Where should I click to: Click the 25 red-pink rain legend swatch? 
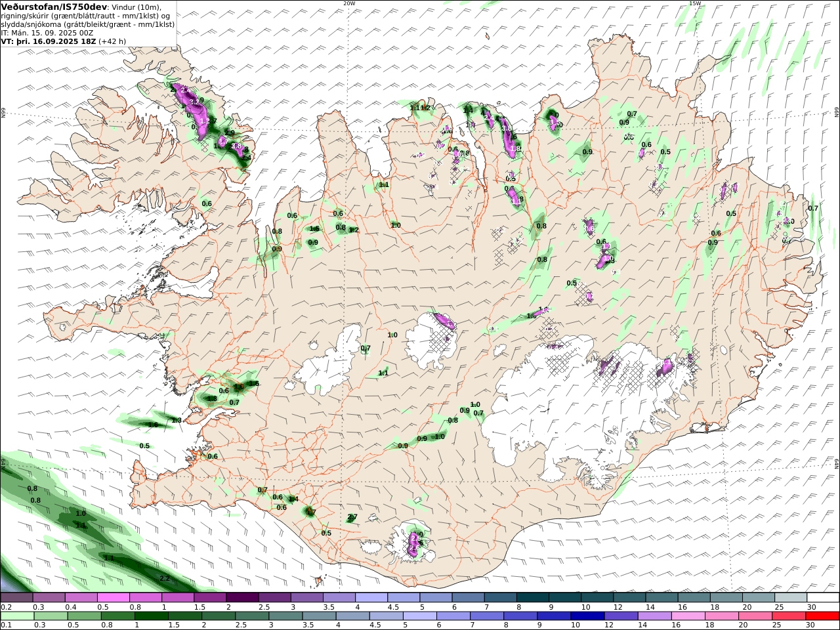point(787,616)
